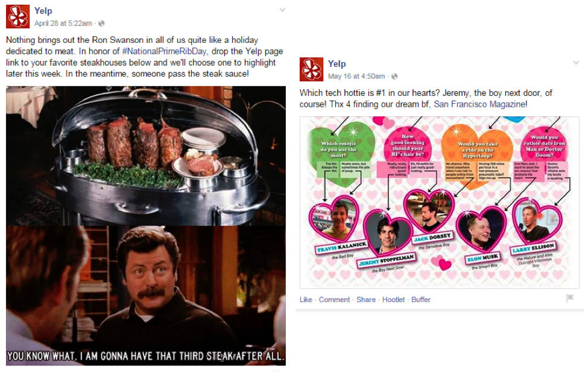This screenshot has height=372, width=588.
Task: Expand the options chevron on the April 28 post
Action: (x=282, y=10)
